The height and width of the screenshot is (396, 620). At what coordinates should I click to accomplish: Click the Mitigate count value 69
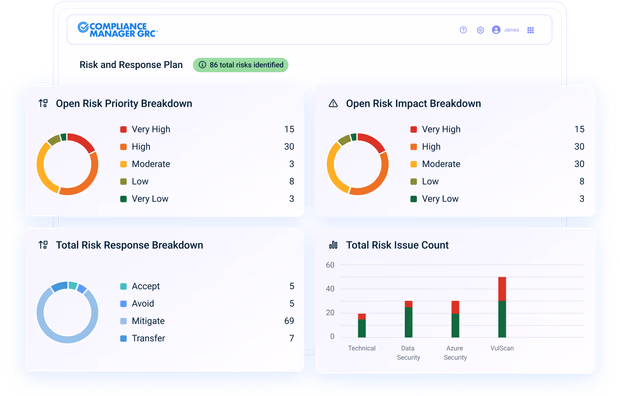289,321
